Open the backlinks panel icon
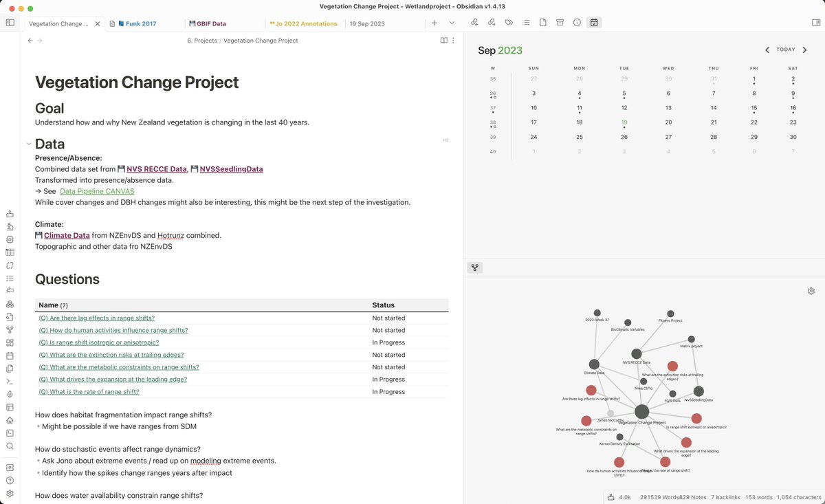This screenshot has width=825, height=504. click(474, 23)
